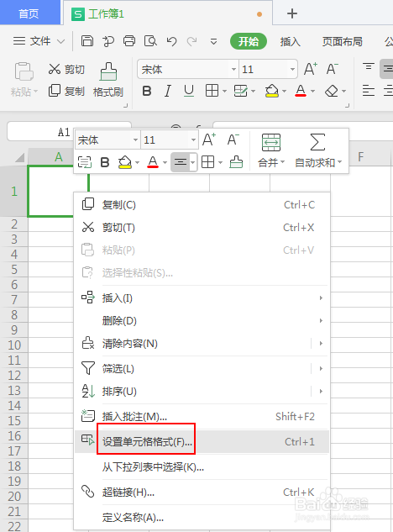Click the ribbon cell style table icon
The height and width of the screenshot is (532, 393).
pyautogui.click(x=241, y=91)
